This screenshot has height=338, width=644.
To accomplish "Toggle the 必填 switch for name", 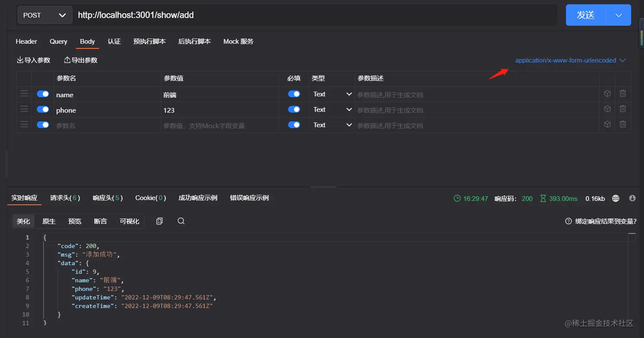I will click(294, 94).
